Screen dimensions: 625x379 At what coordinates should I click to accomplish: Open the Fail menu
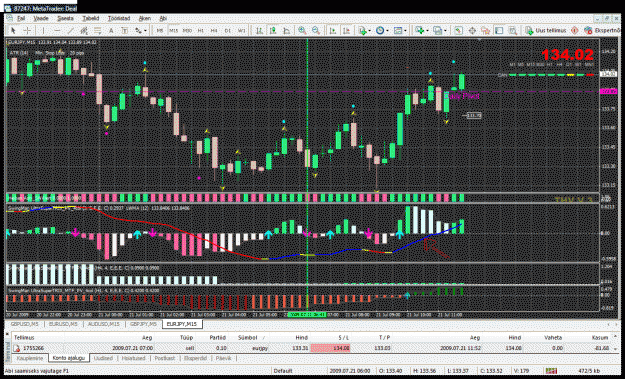pyautogui.click(x=21, y=18)
